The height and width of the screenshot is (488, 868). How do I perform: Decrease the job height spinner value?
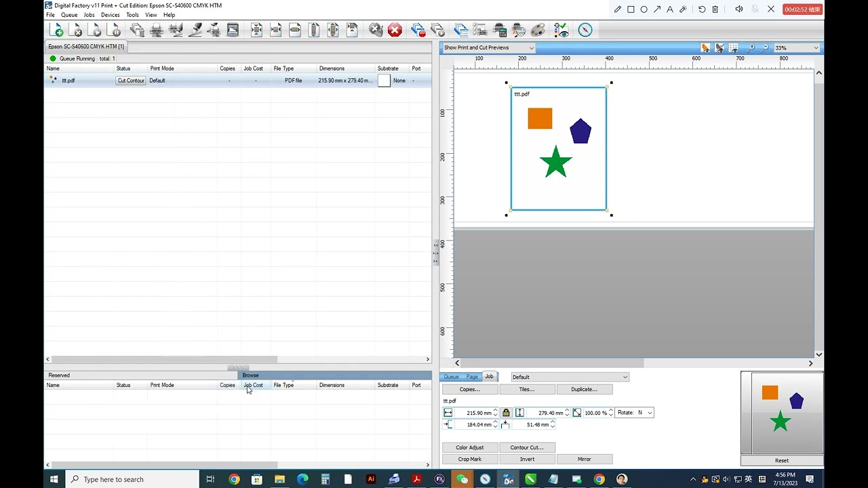567,415
